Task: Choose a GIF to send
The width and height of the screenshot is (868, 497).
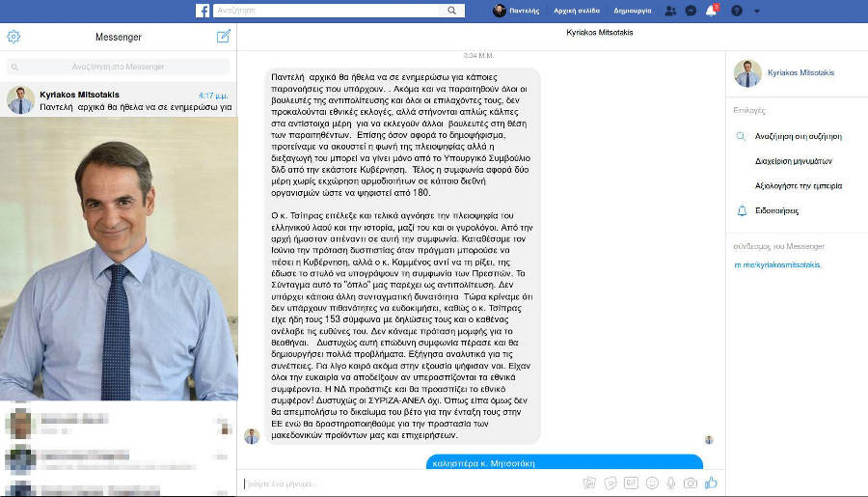Action: 631,482
